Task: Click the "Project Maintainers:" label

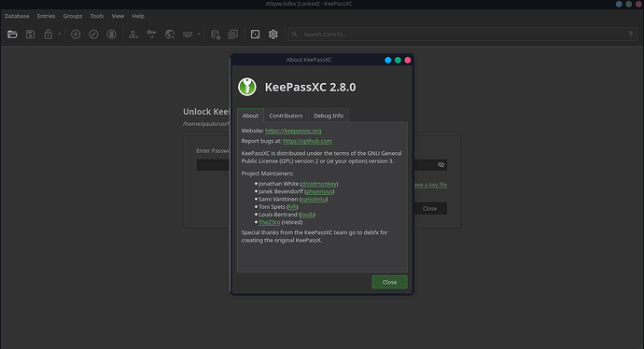Action: click(267, 174)
